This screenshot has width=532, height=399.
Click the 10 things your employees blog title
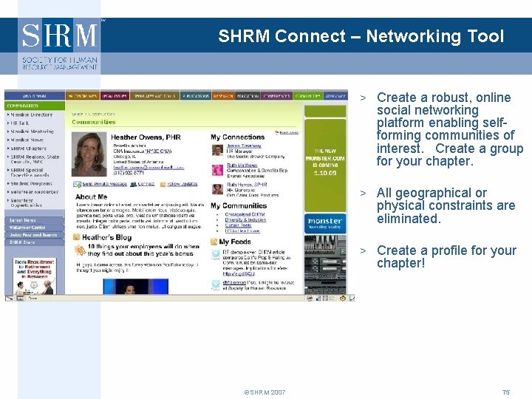[143, 250]
